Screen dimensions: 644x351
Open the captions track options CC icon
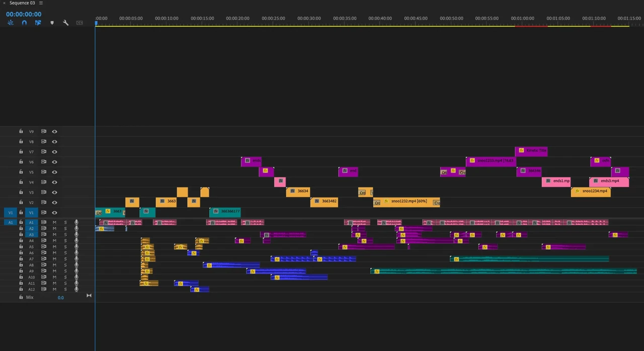(79, 23)
